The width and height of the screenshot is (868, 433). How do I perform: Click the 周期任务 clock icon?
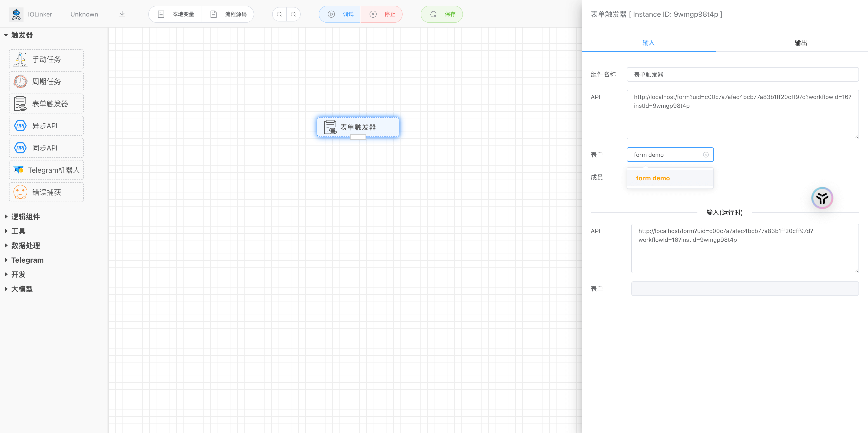click(x=20, y=81)
